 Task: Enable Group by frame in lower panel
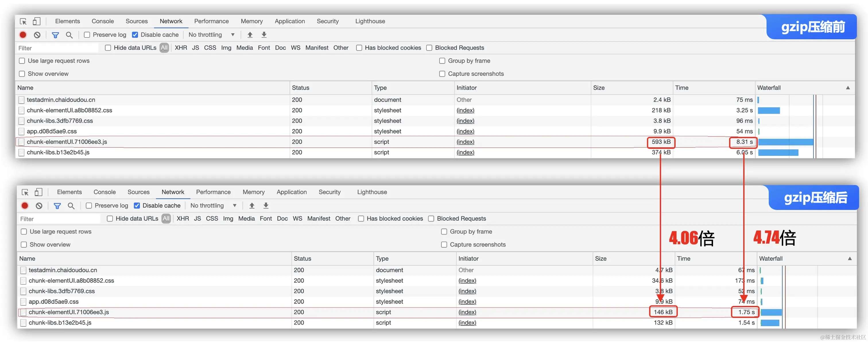tap(444, 231)
